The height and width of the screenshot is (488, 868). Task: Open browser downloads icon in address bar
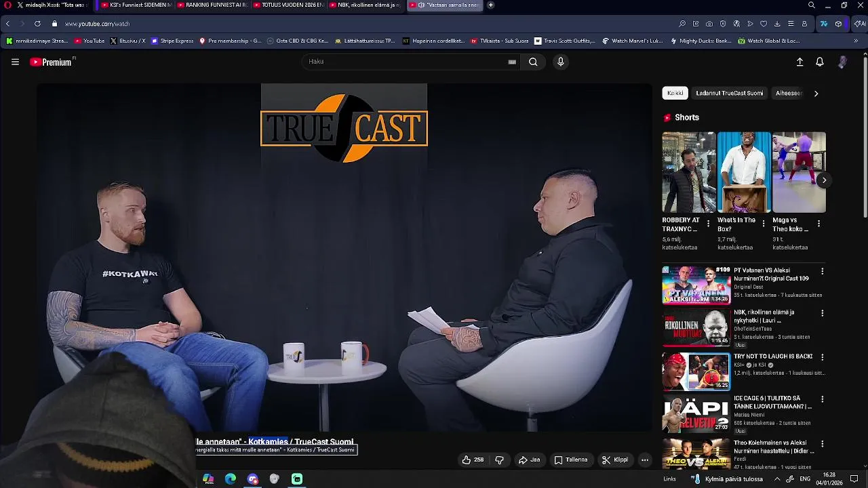coord(777,24)
